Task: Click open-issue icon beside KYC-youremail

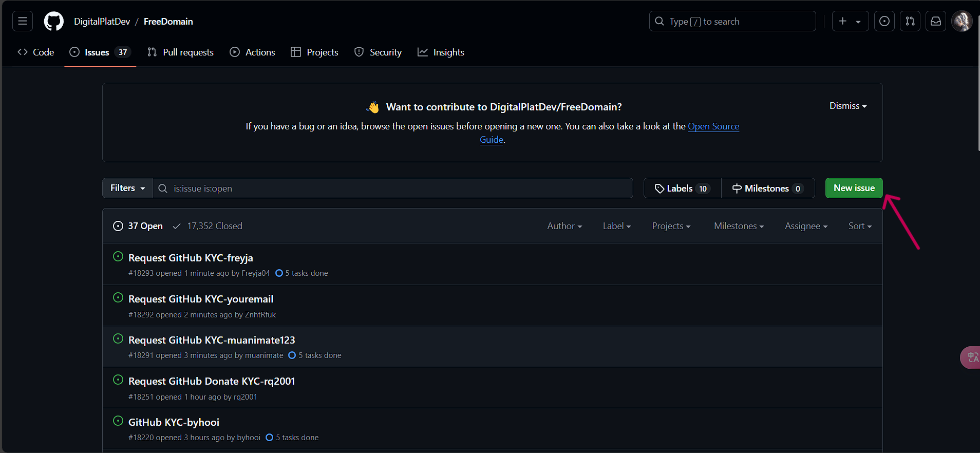Action: 118,297
